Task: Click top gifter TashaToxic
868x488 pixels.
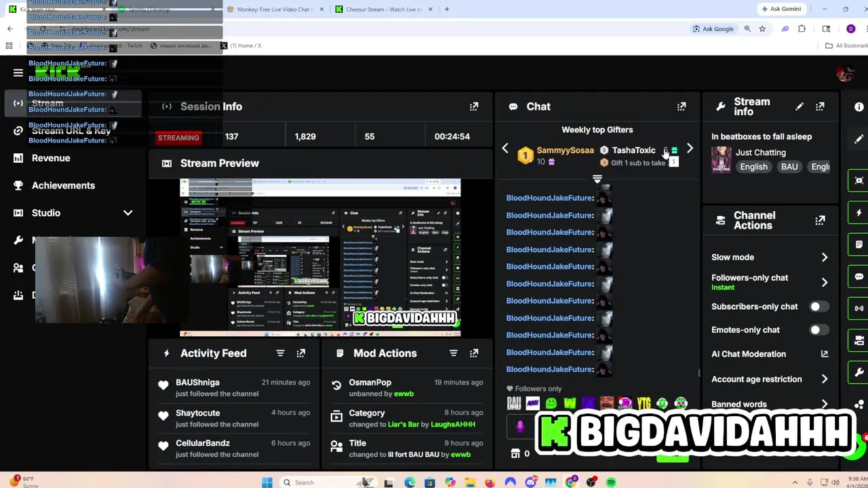Action: tap(633, 150)
